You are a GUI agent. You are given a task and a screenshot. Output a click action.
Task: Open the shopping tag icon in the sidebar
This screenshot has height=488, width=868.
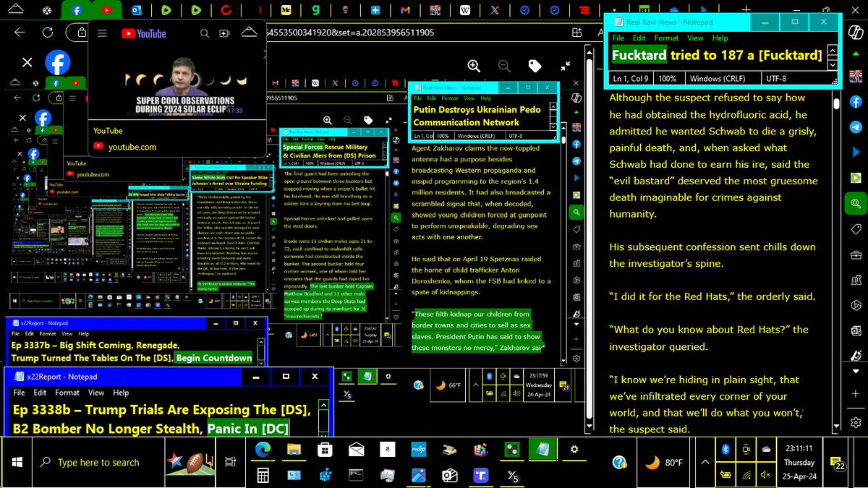coord(856,229)
